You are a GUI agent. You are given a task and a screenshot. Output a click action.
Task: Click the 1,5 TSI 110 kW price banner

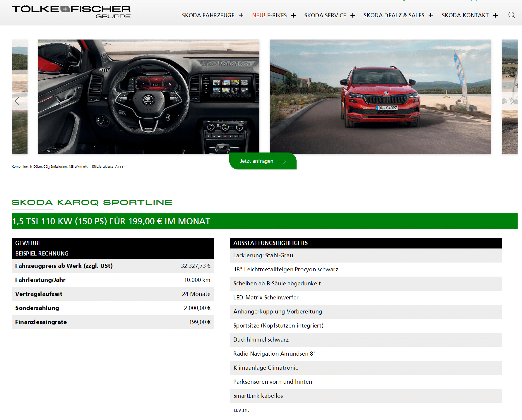(x=265, y=221)
